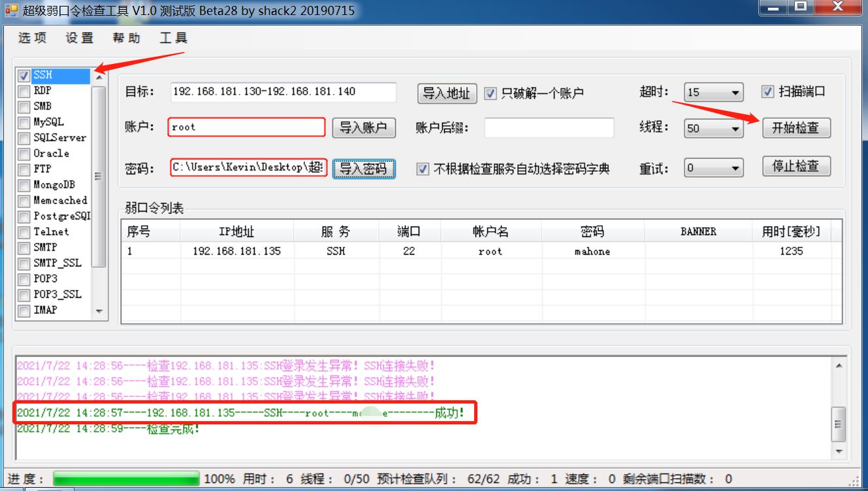This screenshot has width=868, height=491.
Task: Check the SMB service checkbox
Action: click(x=24, y=107)
